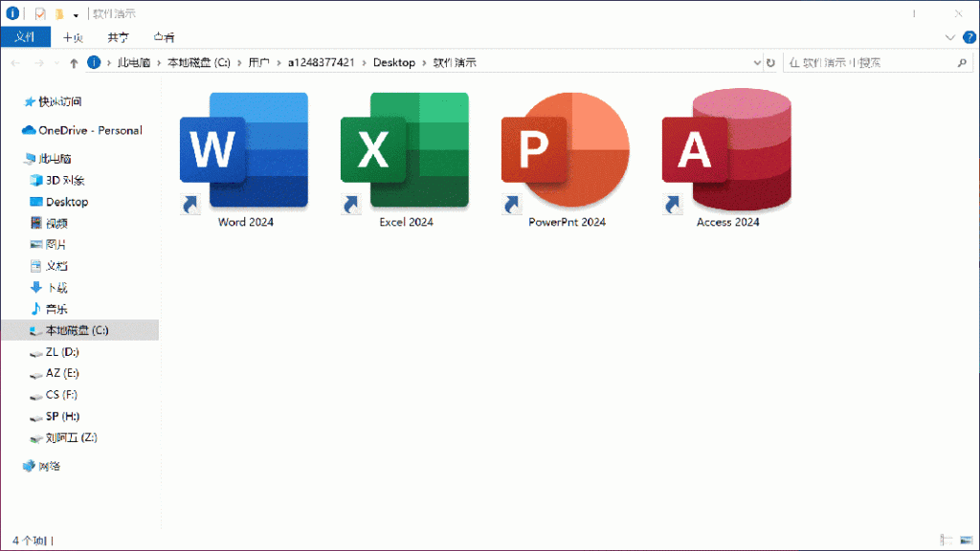Open Desktop folder in sidebar
This screenshot has width=980, height=551.
coord(67,202)
